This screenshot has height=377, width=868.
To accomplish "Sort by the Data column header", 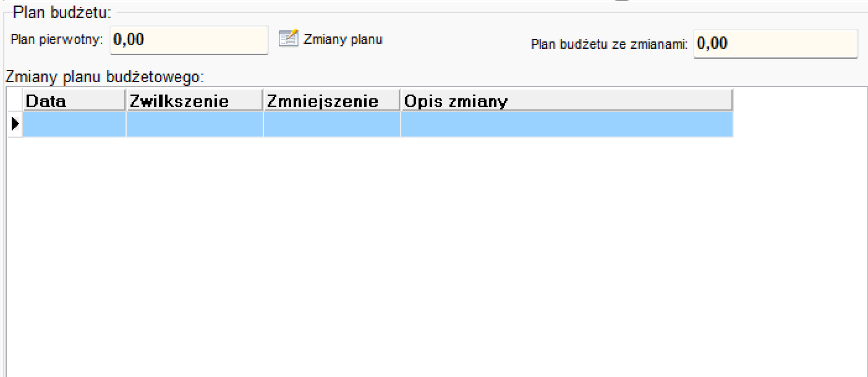I will [x=74, y=101].
